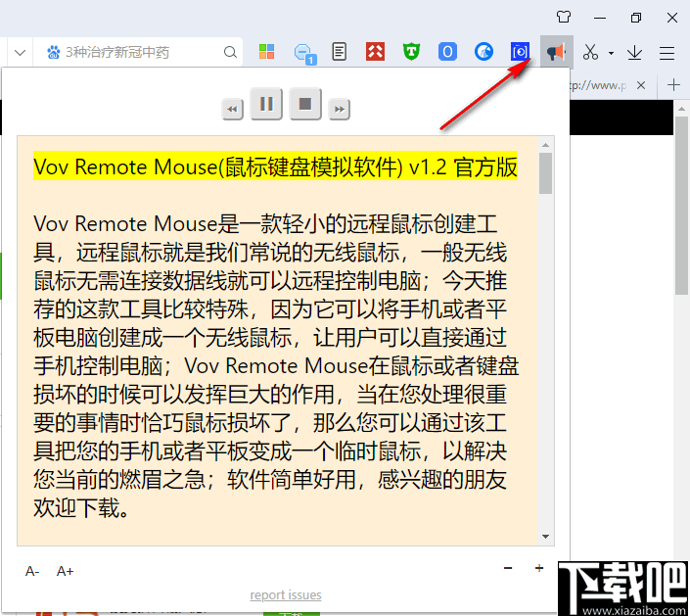Minimize the browser window
Screen dimensions: 690x616
point(600,18)
